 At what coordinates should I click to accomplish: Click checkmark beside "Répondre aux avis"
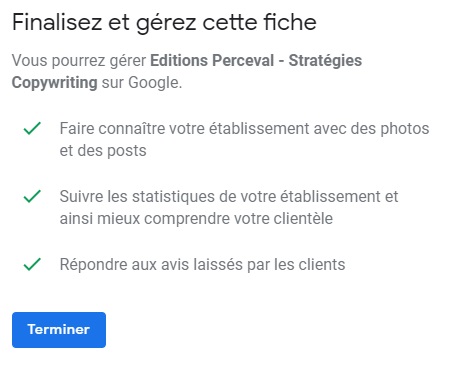(x=32, y=264)
